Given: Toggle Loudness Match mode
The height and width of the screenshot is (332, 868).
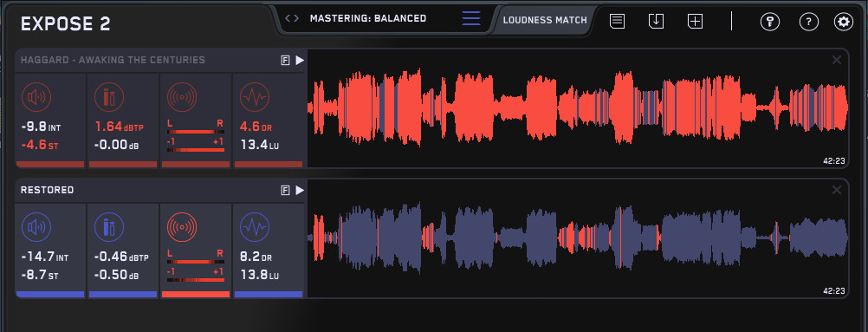Looking at the screenshot, I should pyautogui.click(x=545, y=21).
